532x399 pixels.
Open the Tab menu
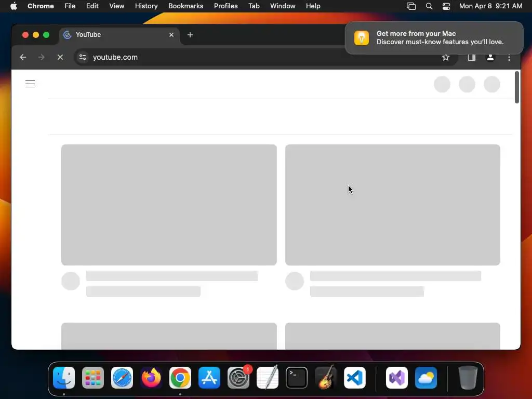point(254,6)
